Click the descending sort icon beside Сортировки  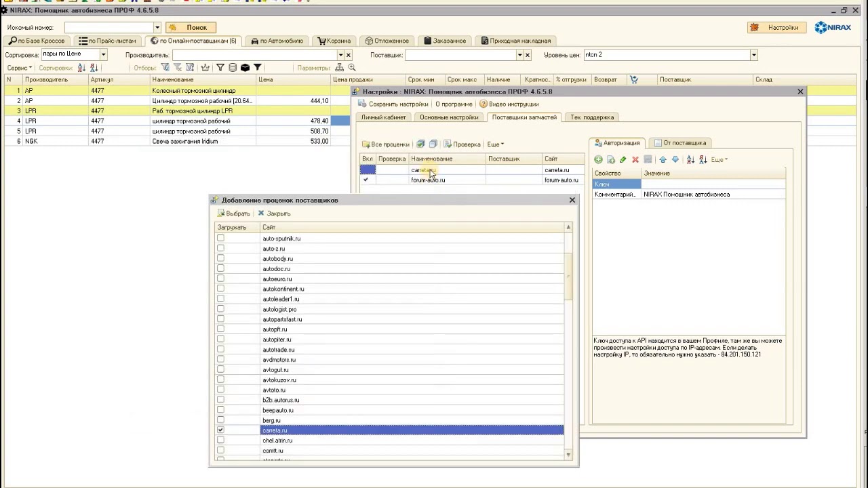click(x=94, y=68)
